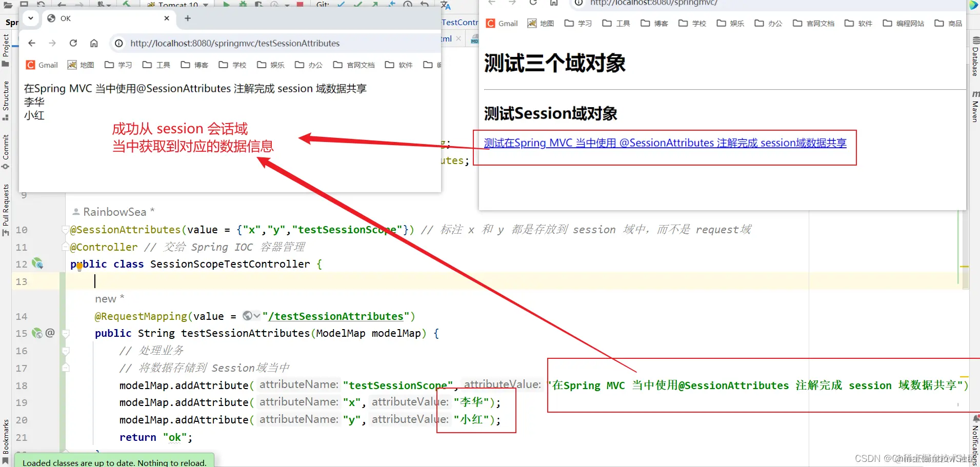Click Spring bean gutter icon on line 12
This screenshot has width=980, height=467.
point(37,263)
